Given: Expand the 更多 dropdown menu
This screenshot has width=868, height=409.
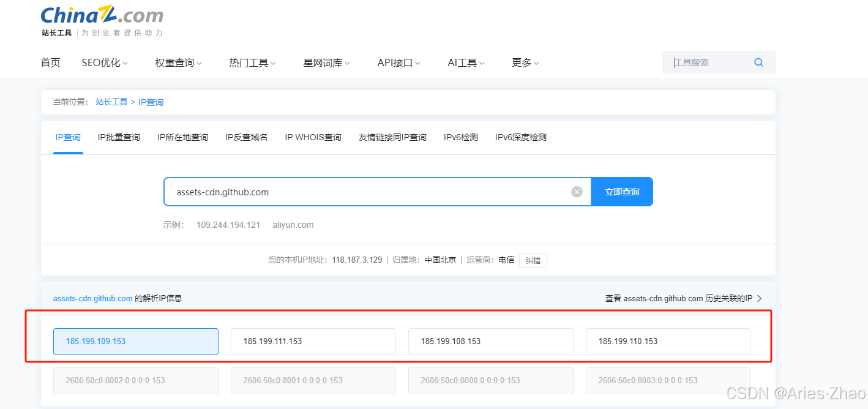Looking at the screenshot, I should [x=525, y=62].
